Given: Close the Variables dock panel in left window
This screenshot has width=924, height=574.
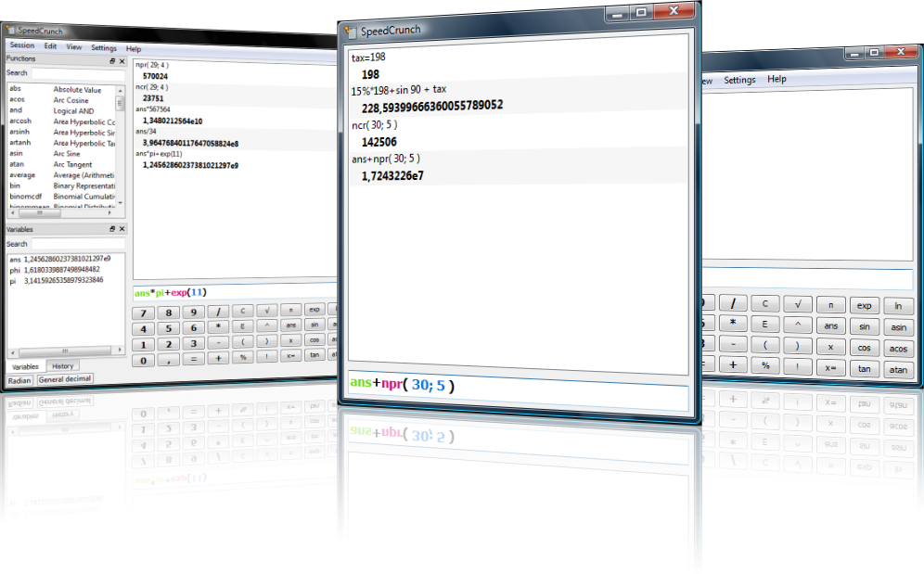Looking at the screenshot, I should pyautogui.click(x=122, y=229).
